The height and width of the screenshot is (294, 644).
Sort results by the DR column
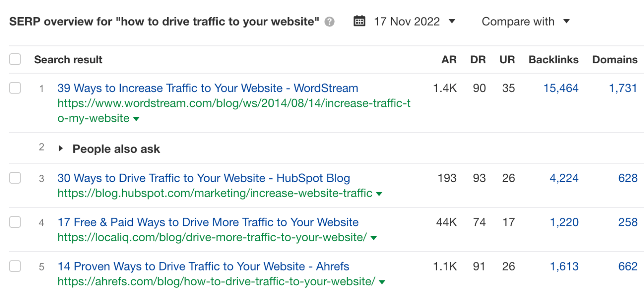pos(478,60)
